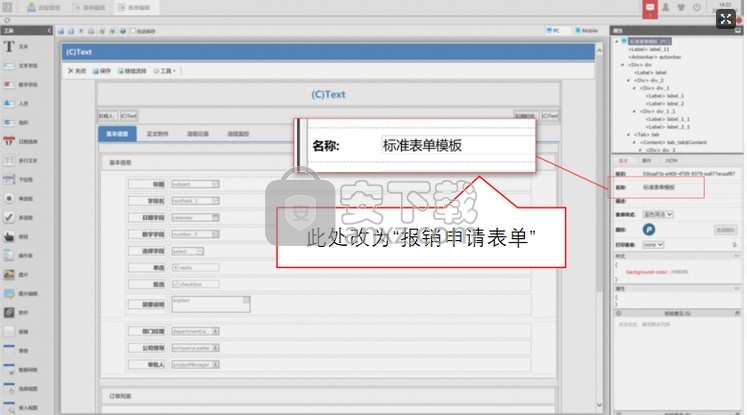Screen dimensions: 747x415
Task: Switch to the 基本信息 tab in form
Action: pos(117,134)
